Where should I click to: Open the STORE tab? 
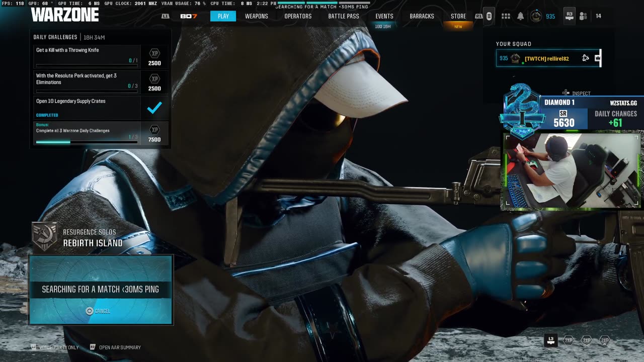click(458, 16)
